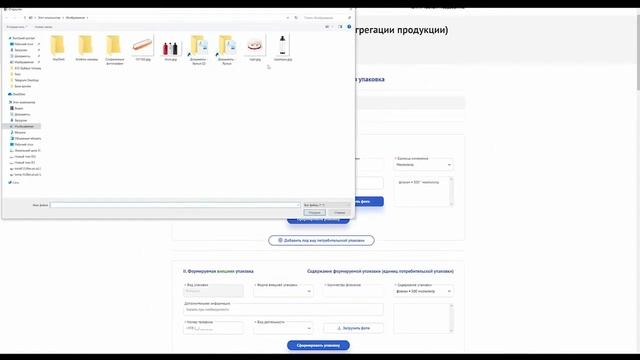Click 'Изображения' in the breadcrumb path

(x=75, y=18)
